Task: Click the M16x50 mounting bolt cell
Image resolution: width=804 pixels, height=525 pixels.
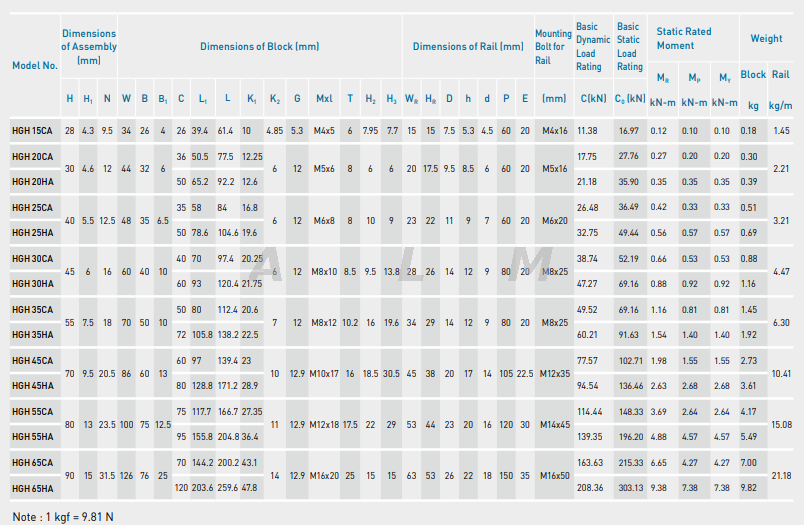Action: pyautogui.click(x=554, y=476)
